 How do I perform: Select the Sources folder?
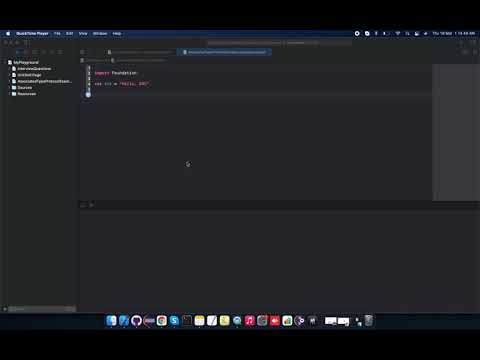pos(25,88)
